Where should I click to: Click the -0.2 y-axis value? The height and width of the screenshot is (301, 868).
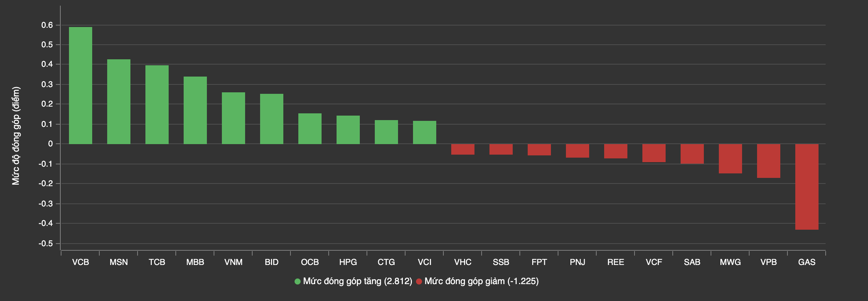46,184
